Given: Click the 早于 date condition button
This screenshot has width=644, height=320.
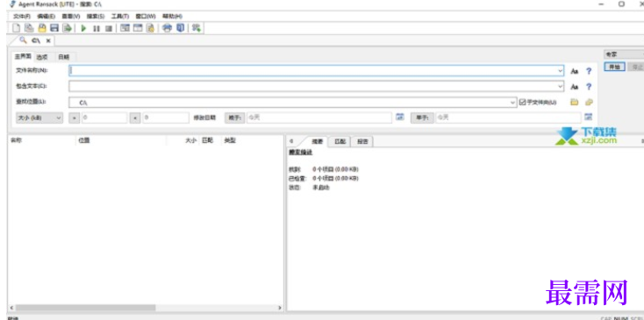Looking at the screenshot, I should click(422, 117).
